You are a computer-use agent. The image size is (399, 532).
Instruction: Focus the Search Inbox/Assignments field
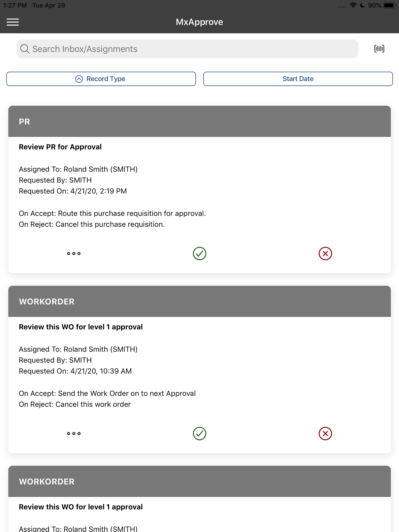click(x=187, y=49)
